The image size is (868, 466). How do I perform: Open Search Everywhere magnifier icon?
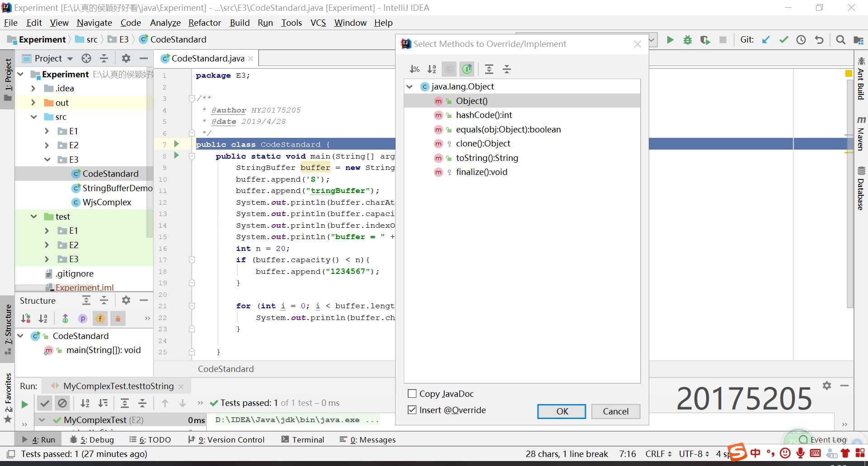click(840, 40)
